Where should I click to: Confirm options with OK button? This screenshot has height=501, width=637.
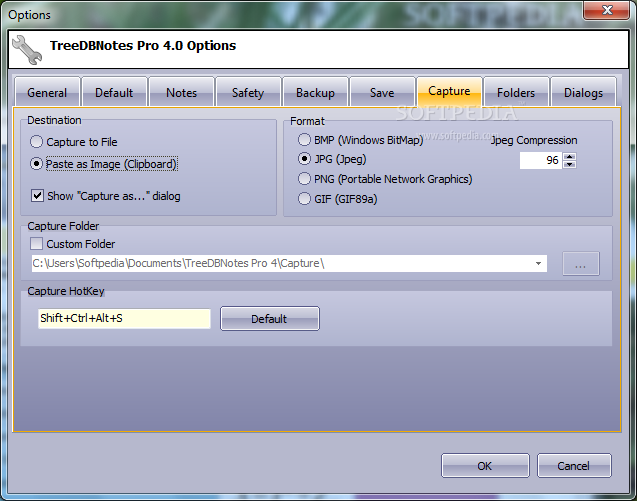pyautogui.click(x=485, y=466)
